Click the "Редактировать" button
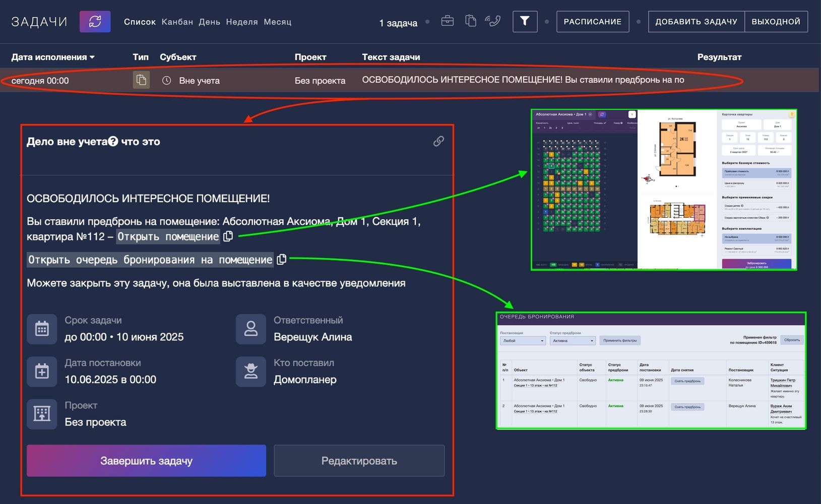 coord(359,461)
